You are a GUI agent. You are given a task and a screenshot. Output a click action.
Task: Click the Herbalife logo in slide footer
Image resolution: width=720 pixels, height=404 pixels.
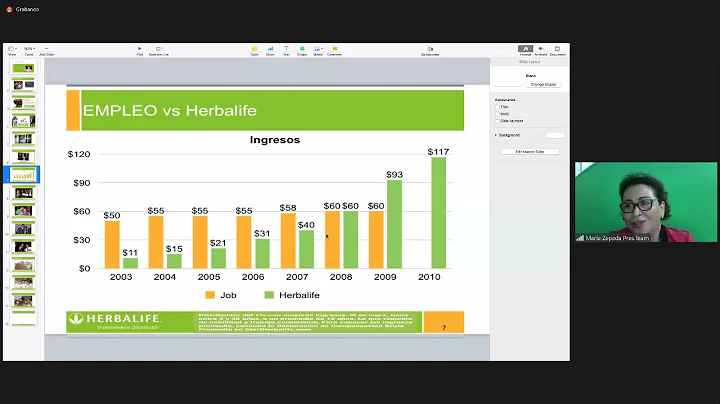coord(115,319)
